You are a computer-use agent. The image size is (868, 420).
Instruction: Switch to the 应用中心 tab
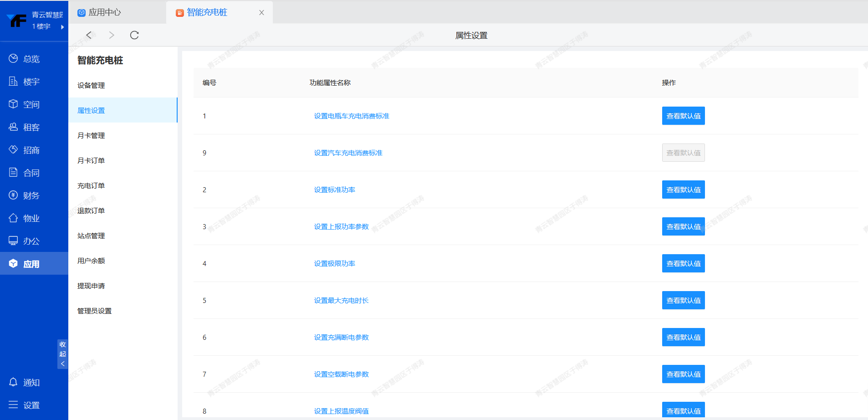[105, 12]
